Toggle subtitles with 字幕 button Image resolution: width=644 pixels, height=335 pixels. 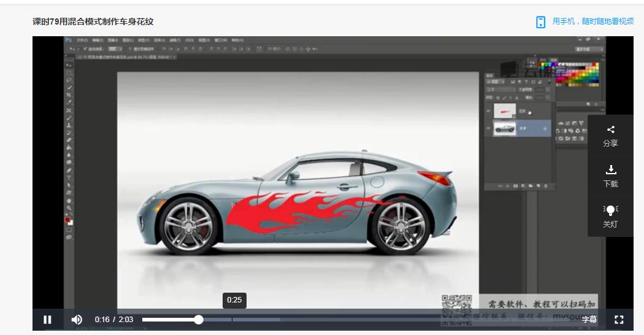pyautogui.click(x=589, y=320)
